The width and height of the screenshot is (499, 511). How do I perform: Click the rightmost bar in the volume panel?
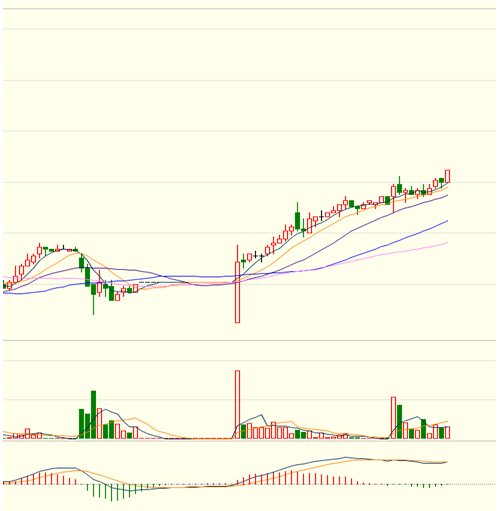tap(447, 432)
